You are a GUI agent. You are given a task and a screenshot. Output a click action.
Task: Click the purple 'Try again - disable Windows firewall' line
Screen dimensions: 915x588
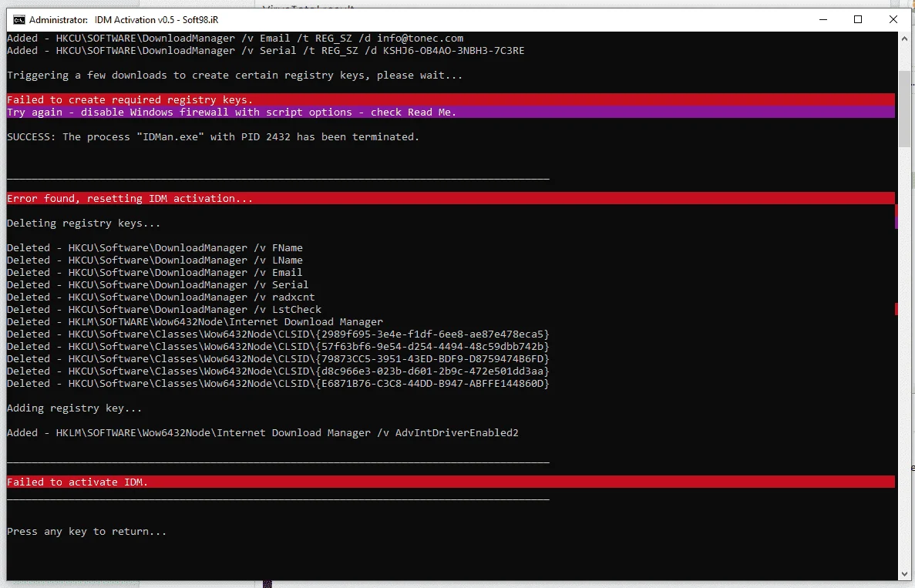point(450,112)
